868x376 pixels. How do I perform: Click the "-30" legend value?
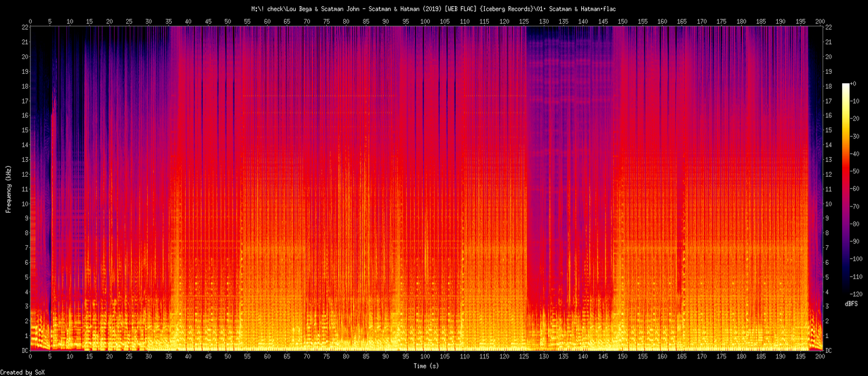click(x=856, y=136)
